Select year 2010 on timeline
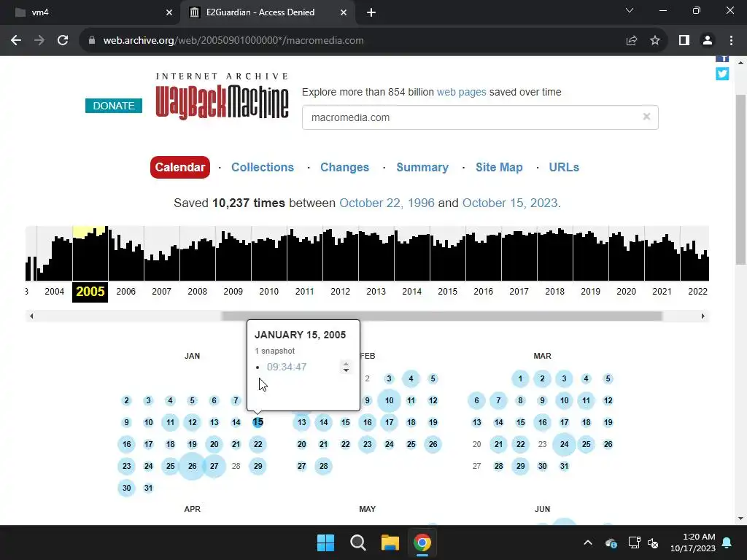 pos(268,292)
